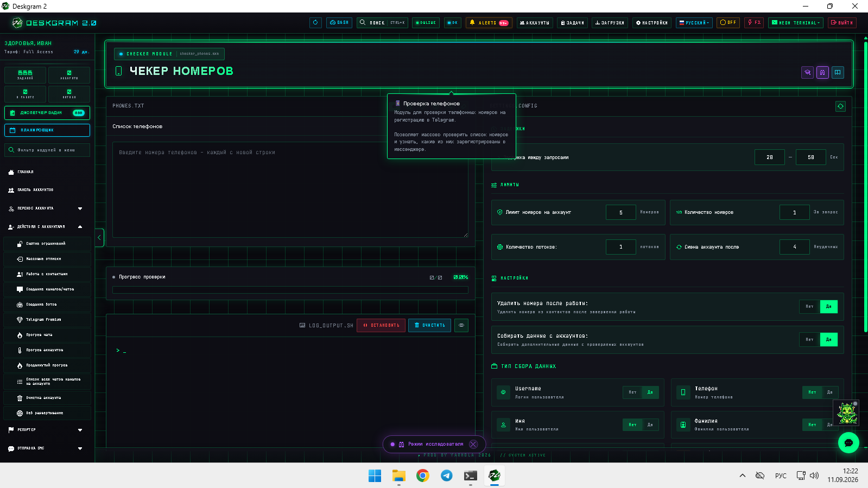868x488 pixels.
Task: Open the АККАУНТЫ top menu item
Action: (535, 23)
